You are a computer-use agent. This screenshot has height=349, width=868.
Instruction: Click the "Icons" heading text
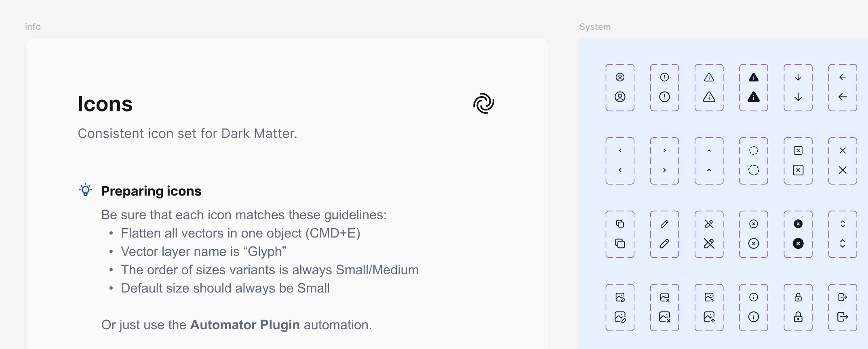[105, 104]
